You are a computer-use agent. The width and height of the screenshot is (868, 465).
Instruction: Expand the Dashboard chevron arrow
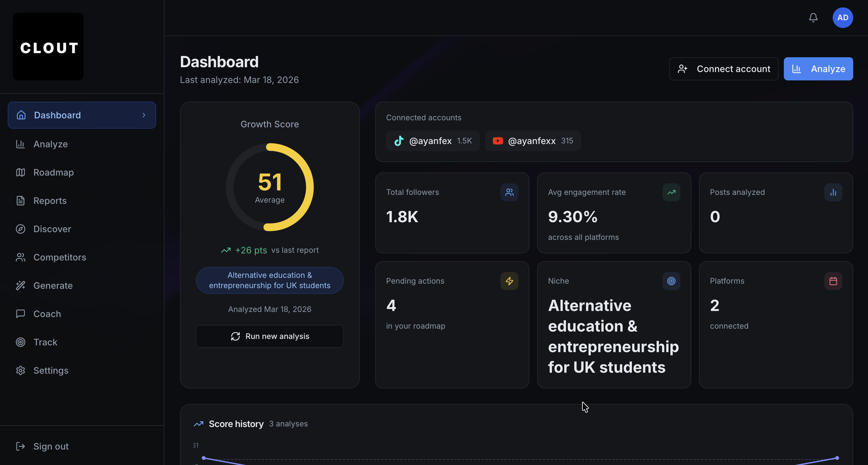(144, 115)
